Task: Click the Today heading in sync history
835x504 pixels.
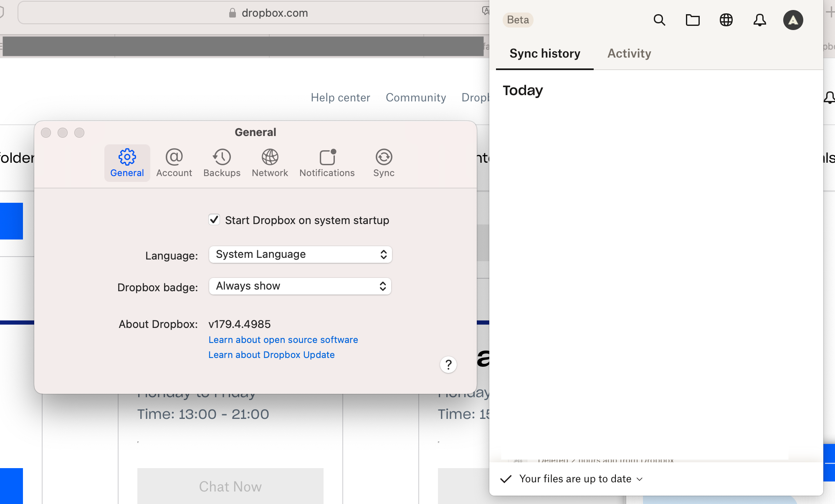Action: pos(523,91)
